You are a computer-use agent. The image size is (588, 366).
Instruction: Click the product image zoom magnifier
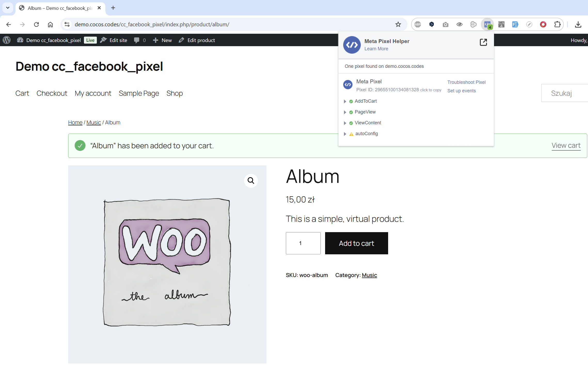click(x=251, y=181)
